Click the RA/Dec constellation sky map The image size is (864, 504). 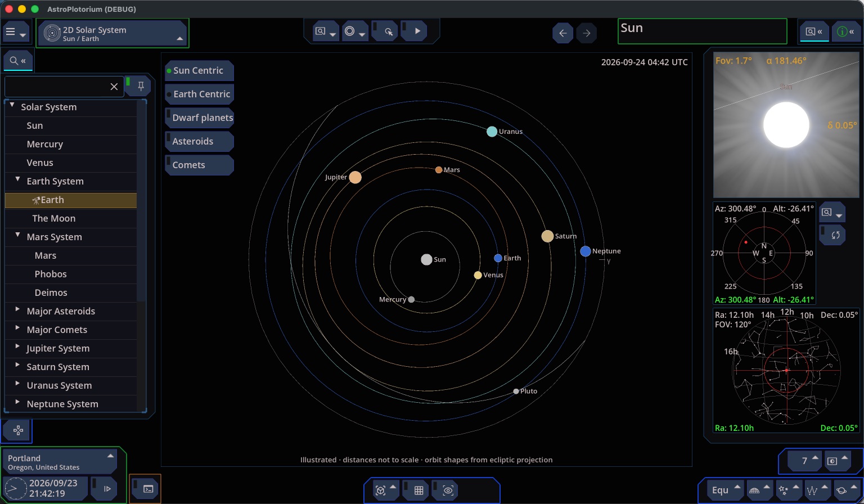[786, 371]
